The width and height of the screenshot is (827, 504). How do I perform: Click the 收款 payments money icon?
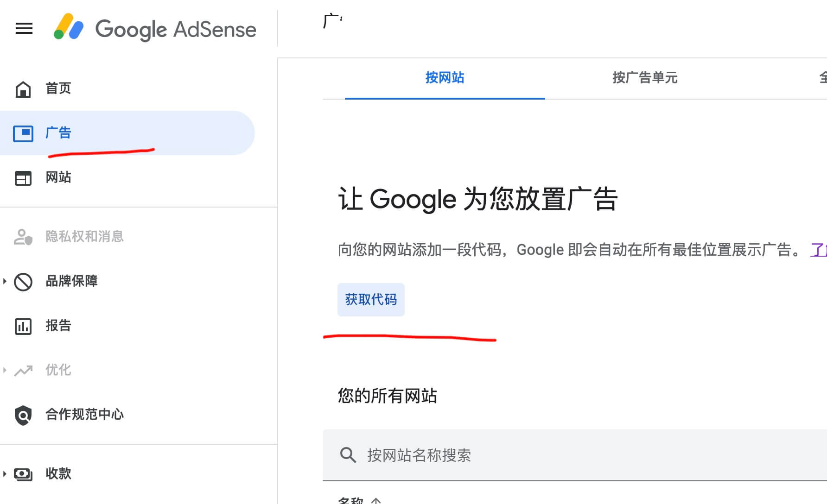pyautogui.click(x=23, y=474)
